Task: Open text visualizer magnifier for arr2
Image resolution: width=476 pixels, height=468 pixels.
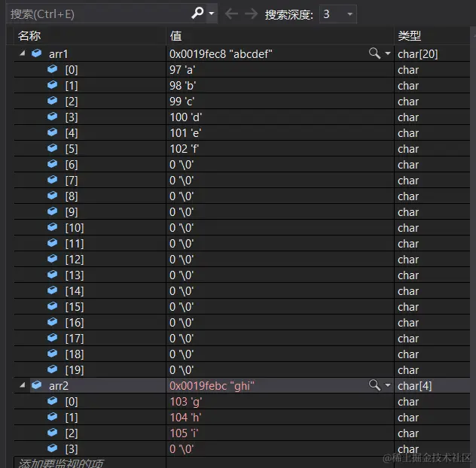Action: [374, 385]
